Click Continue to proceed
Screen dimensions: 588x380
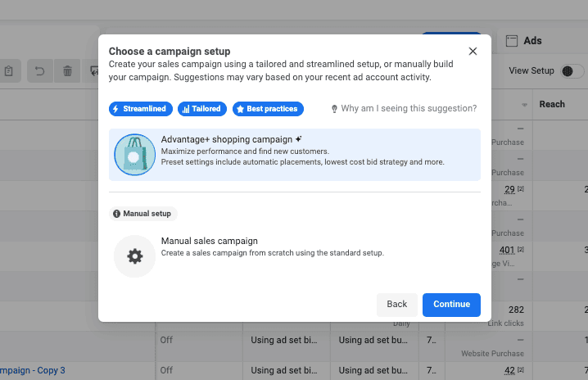coord(451,305)
